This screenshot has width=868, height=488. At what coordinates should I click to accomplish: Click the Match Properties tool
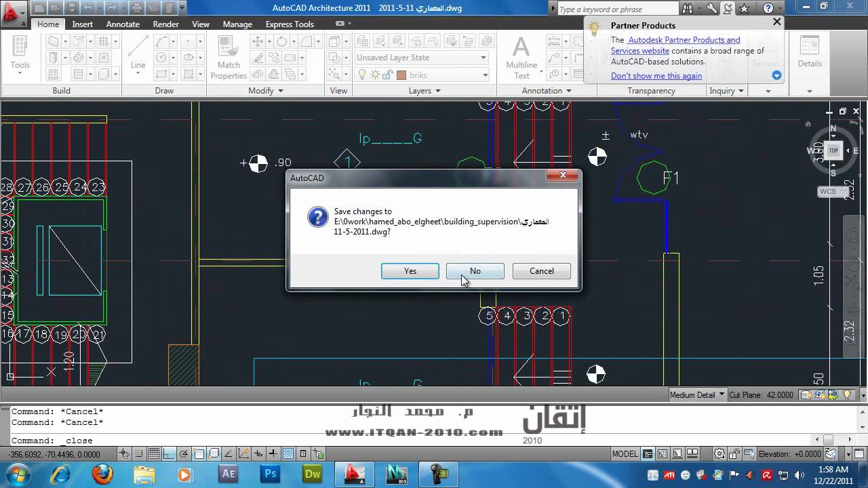[x=229, y=57]
